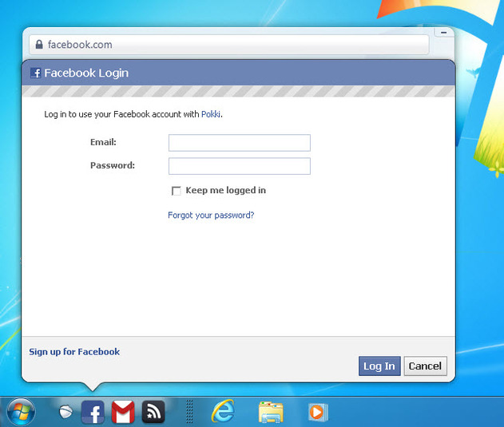
Task: Click the Pokki acorn menu icon
Action: pyautogui.click(x=66, y=412)
